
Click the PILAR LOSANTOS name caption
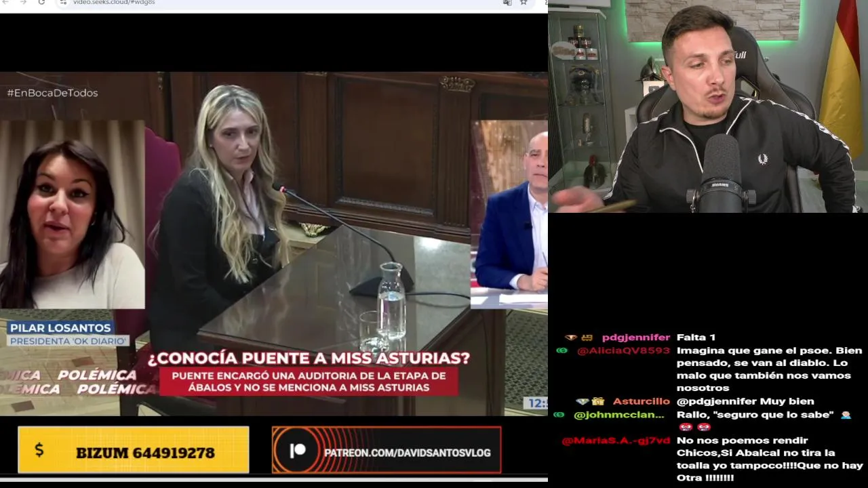point(60,328)
